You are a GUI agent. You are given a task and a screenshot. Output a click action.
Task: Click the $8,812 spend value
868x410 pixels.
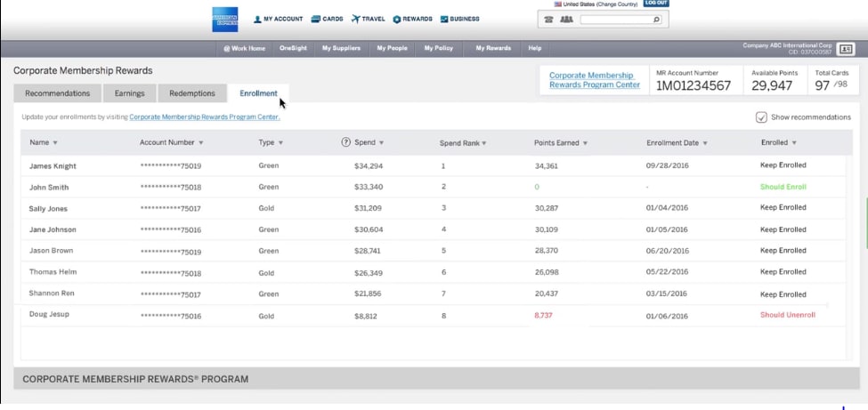(x=365, y=317)
